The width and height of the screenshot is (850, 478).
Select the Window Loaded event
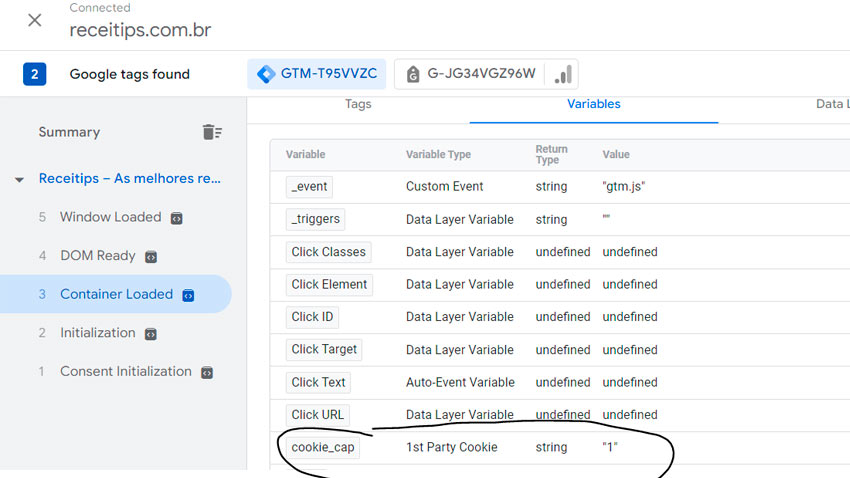click(111, 217)
